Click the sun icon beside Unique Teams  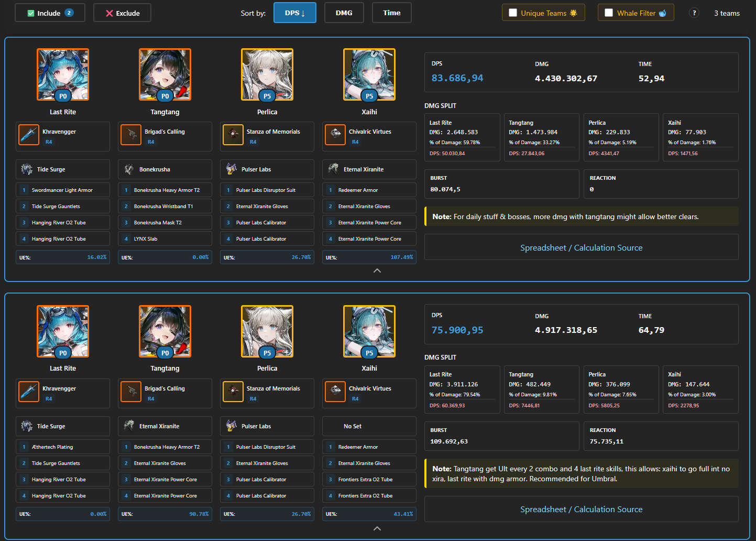(x=574, y=13)
